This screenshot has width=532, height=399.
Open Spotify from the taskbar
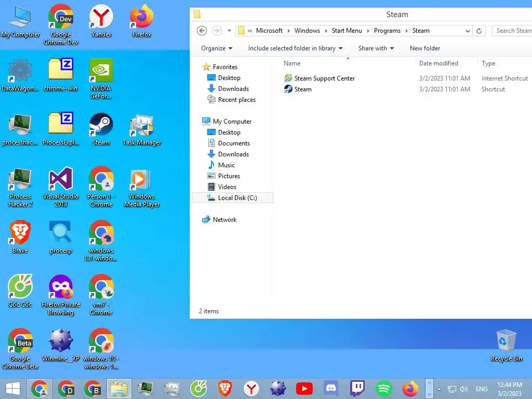(x=384, y=389)
